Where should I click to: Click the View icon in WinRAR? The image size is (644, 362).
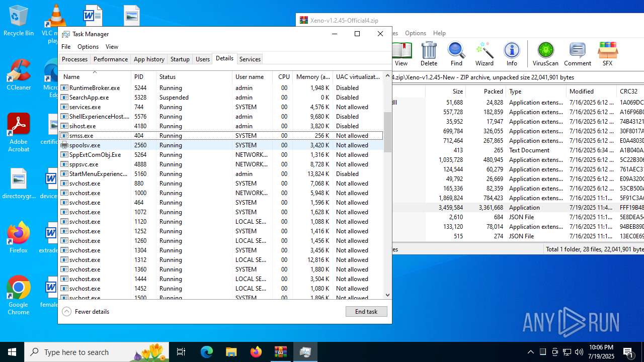click(401, 53)
